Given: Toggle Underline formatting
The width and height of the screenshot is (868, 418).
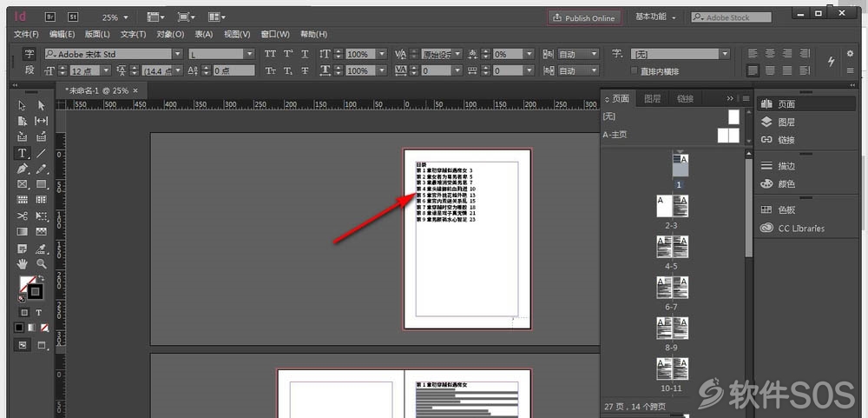Looking at the screenshot, I should pyautogui.click(x=305, y=54).
